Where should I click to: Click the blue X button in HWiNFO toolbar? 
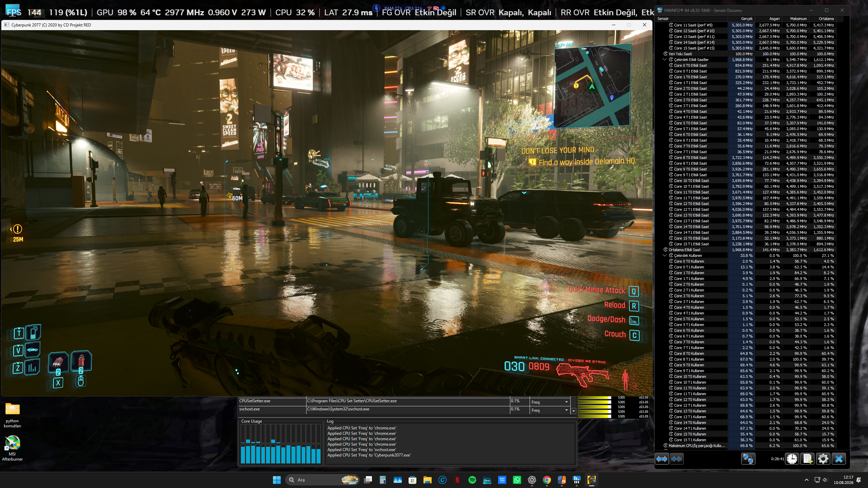pyautogui.click(x=839, y=459)
